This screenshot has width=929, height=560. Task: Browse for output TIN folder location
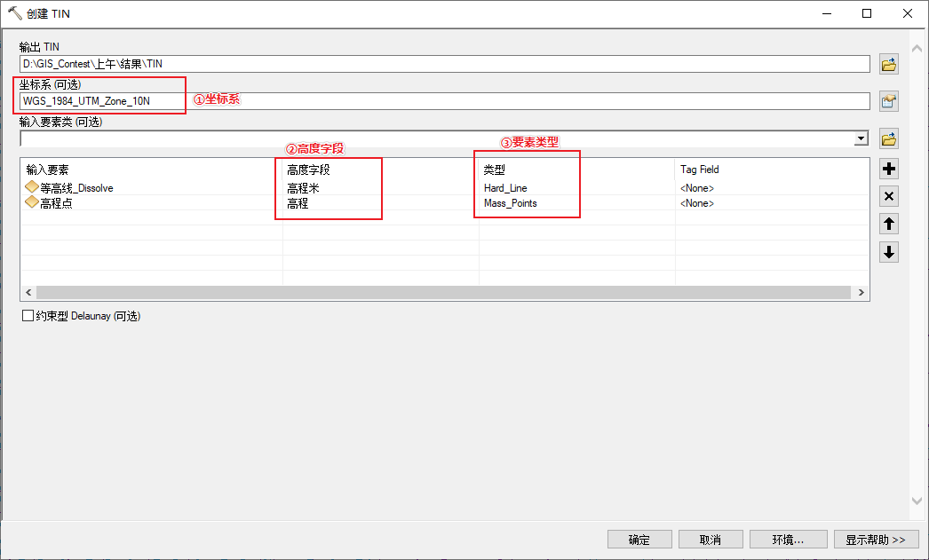889,64
